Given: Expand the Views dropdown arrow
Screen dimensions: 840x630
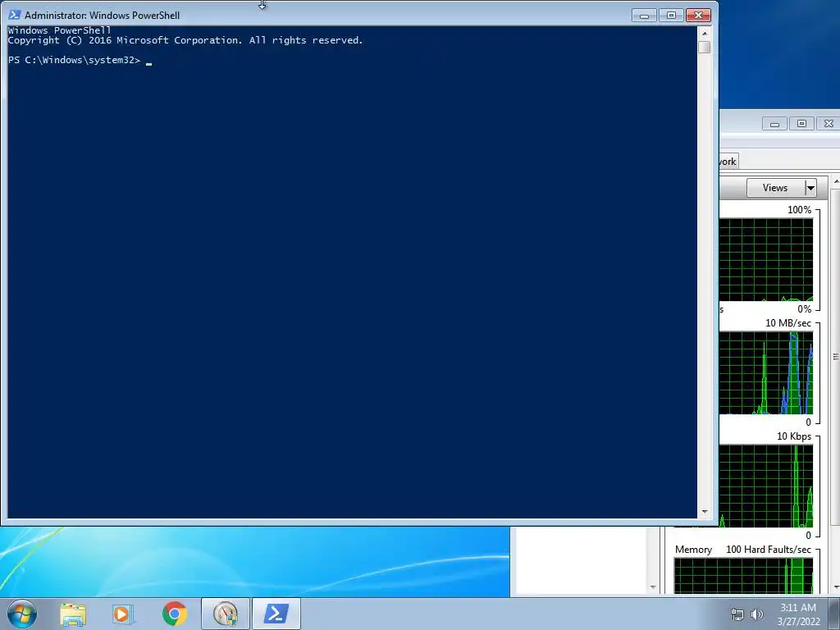Looking at the screenshot, I should click(810, 188).
